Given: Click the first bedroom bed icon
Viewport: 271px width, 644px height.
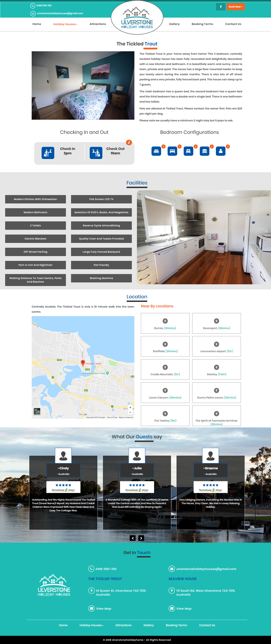Looking at the screenshot, I should (x=156, y=151).
